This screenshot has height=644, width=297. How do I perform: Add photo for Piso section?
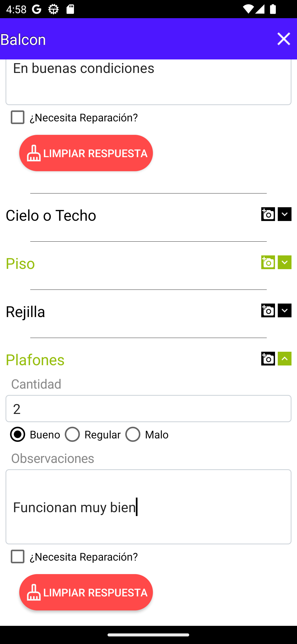click(268, 263)
